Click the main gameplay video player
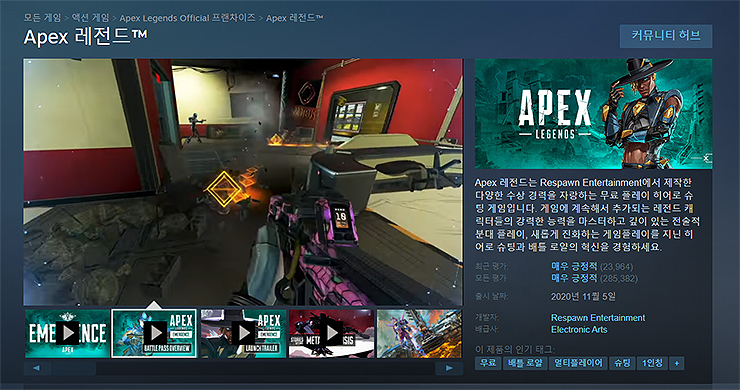Screen dimensions: 740x390 243,182
